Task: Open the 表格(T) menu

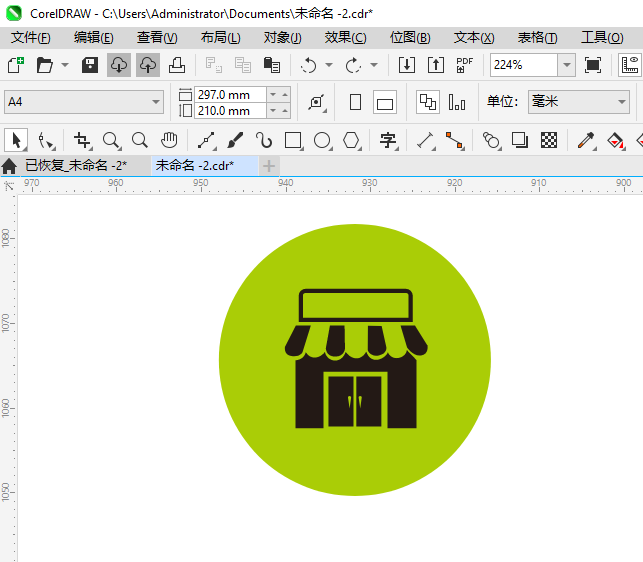Action: (x=538, y=38)
